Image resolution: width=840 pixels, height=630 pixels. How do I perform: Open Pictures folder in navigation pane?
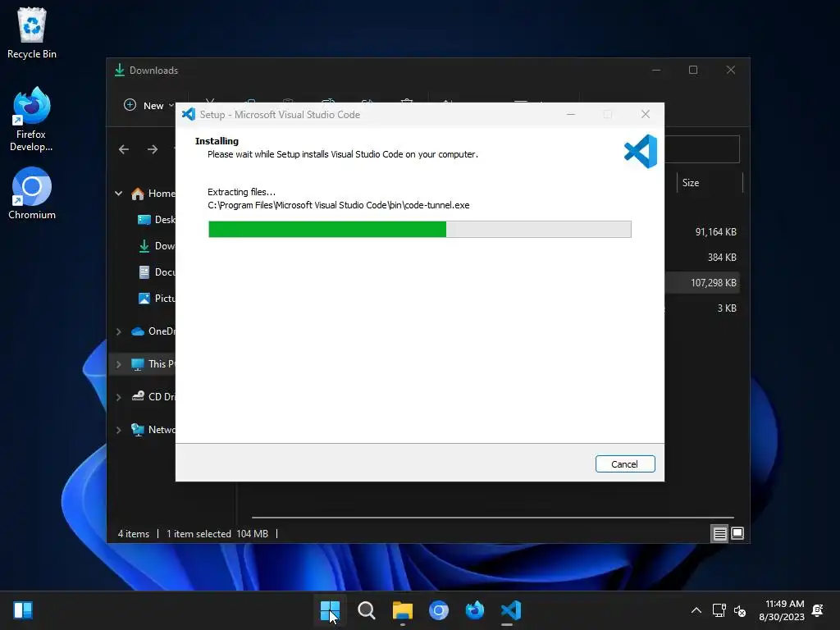click(x=157, y=299)
